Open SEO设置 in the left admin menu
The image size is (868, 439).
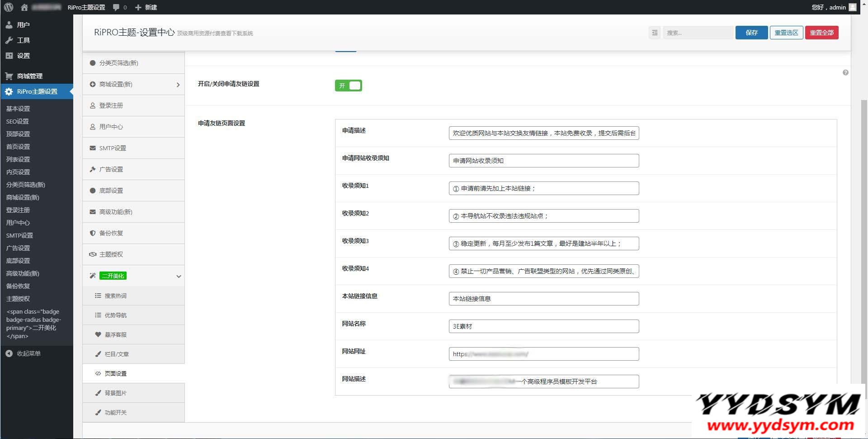pyautogui.click(x=18, y=121)
